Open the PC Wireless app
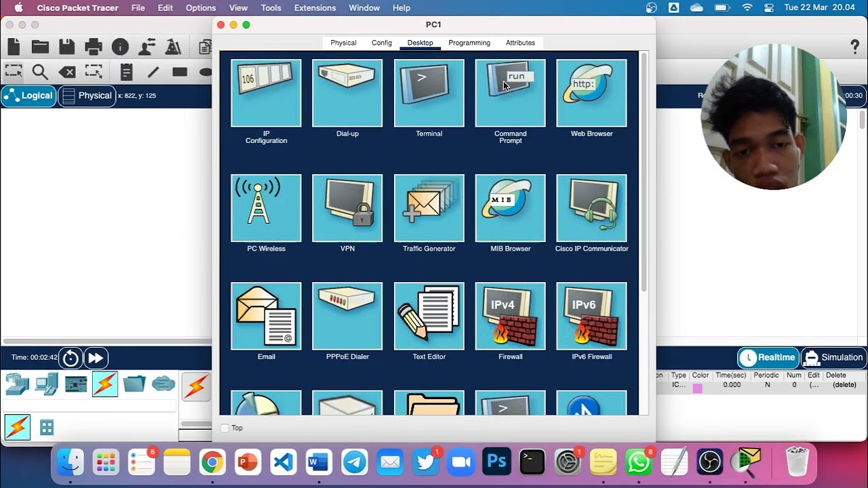The height and width of the screenshot is (488, 868). (x=266, y=208)
